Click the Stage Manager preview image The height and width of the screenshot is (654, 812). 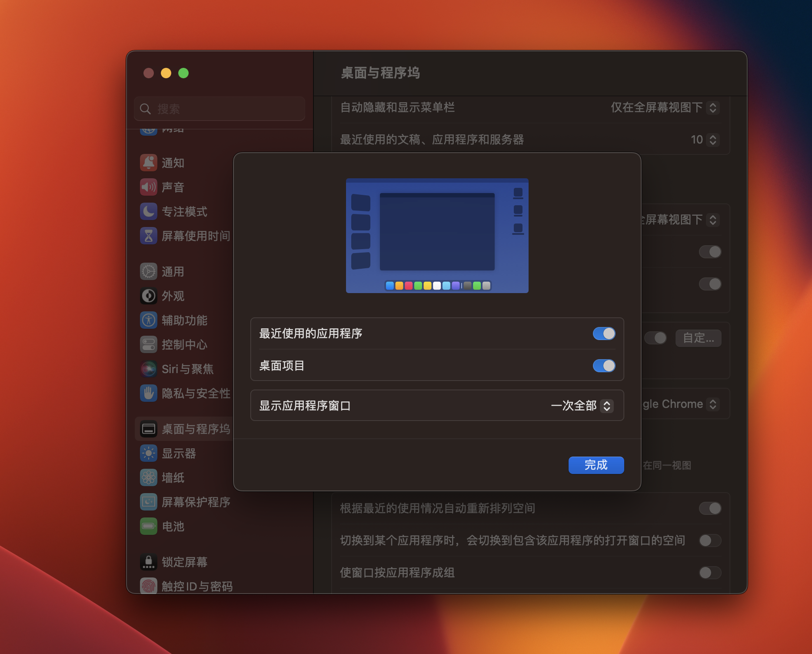click(x=437, y=236)
